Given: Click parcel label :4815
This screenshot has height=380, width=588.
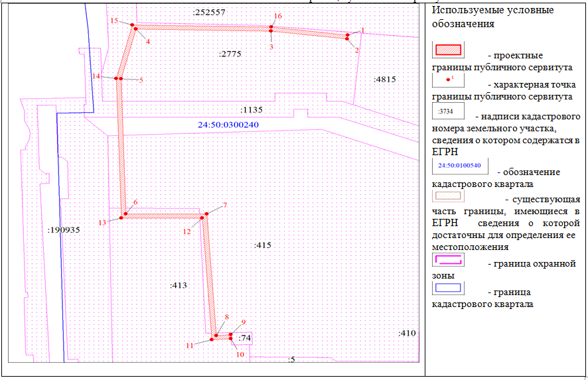Looking at the screenshot, I should [x=385, y=79].
